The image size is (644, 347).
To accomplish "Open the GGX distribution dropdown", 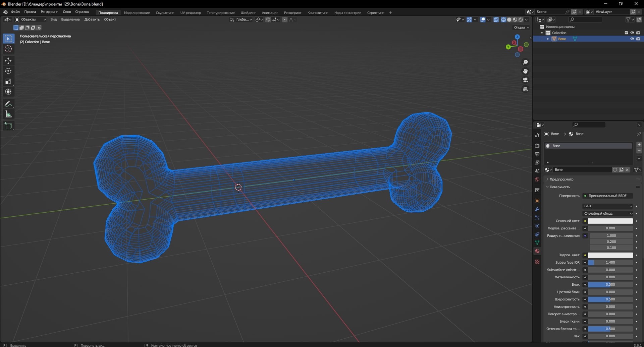I will point(608,206).
